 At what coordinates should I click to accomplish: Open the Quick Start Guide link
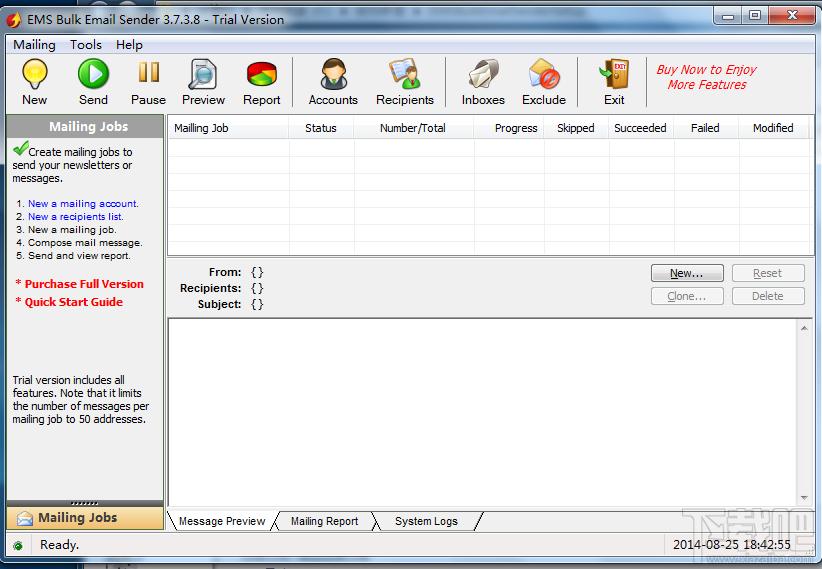73,302
